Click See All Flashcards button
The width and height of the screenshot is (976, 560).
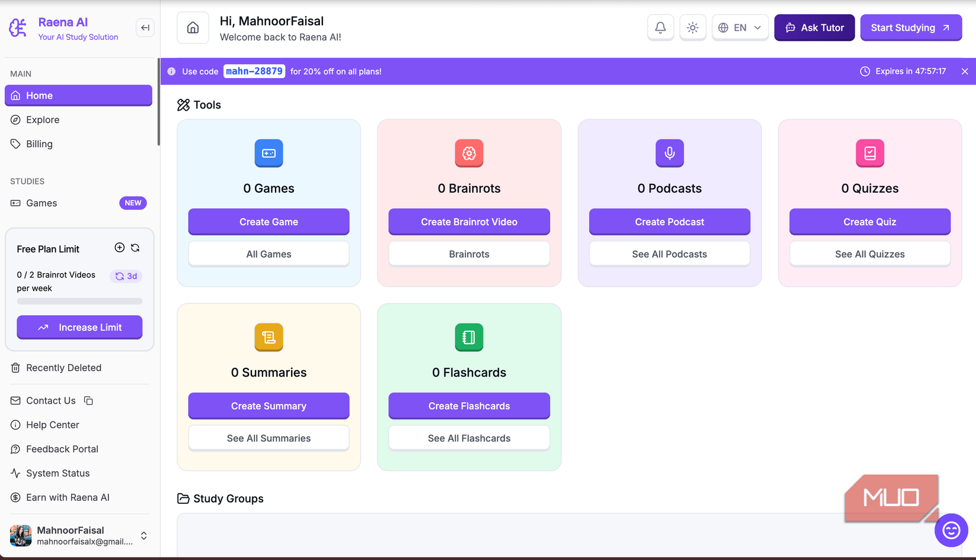click(469, 438)
